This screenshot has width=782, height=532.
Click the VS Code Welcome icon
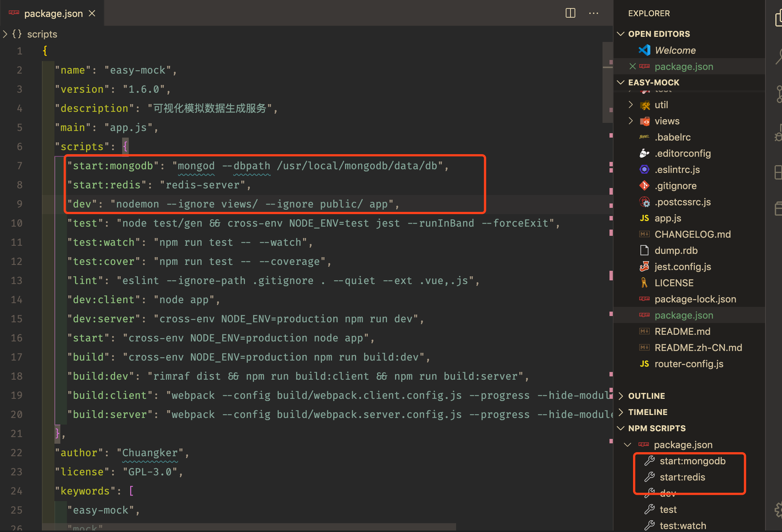tap(644, 50)
